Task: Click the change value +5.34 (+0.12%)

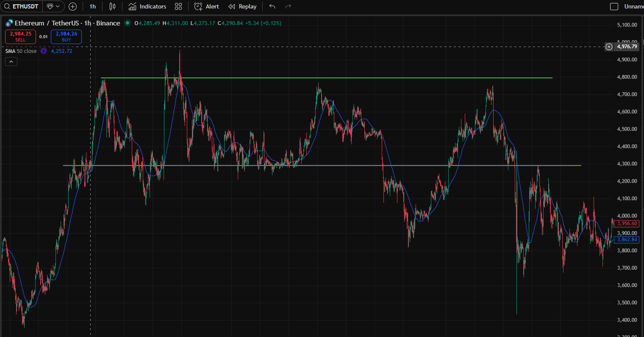Action: tap(264, 23)
